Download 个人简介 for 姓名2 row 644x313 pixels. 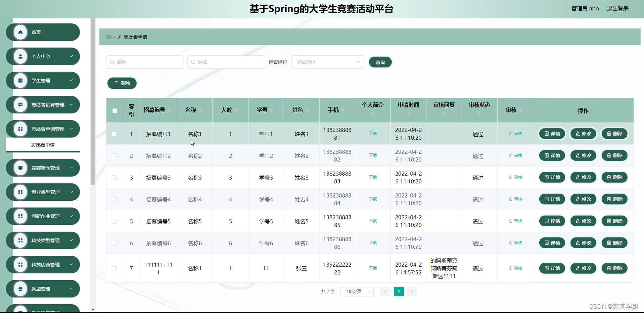pos(373,155)
